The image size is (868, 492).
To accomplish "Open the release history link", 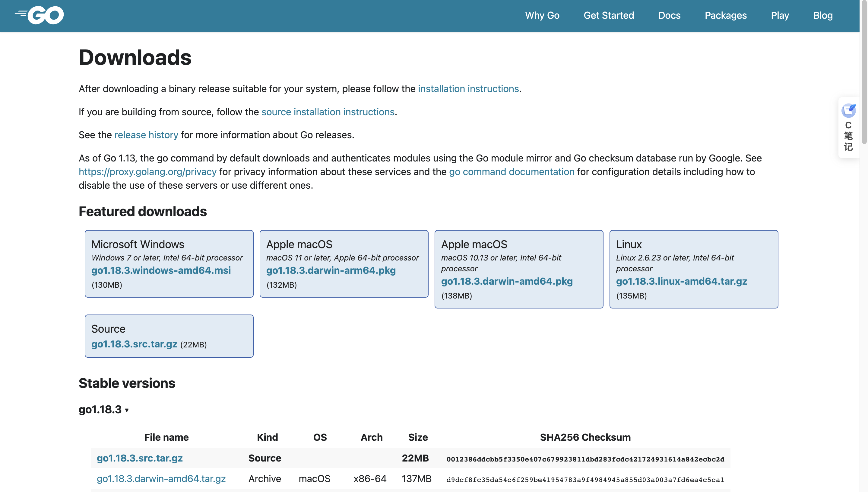I will [x=146, y=135].
